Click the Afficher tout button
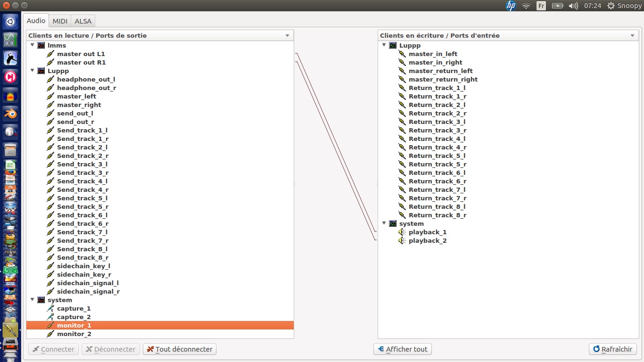Screen dimensions: 644x362 [x=402, y=349]
